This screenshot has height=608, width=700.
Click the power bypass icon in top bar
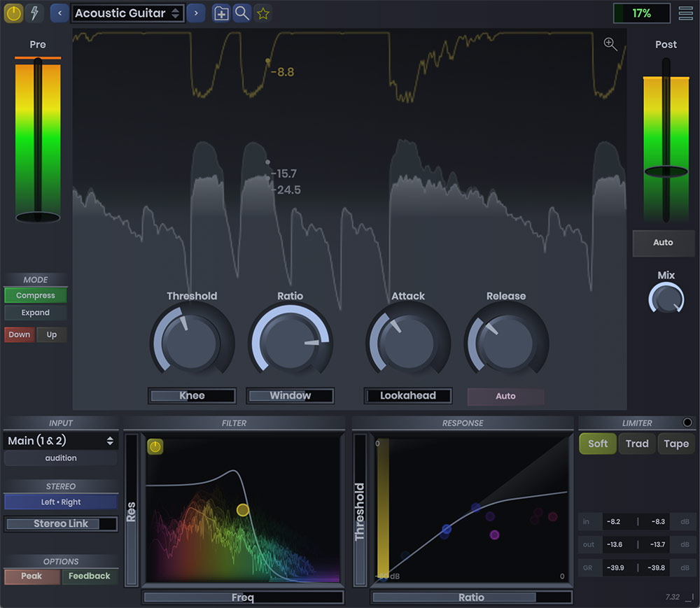[x=13, y=13]
